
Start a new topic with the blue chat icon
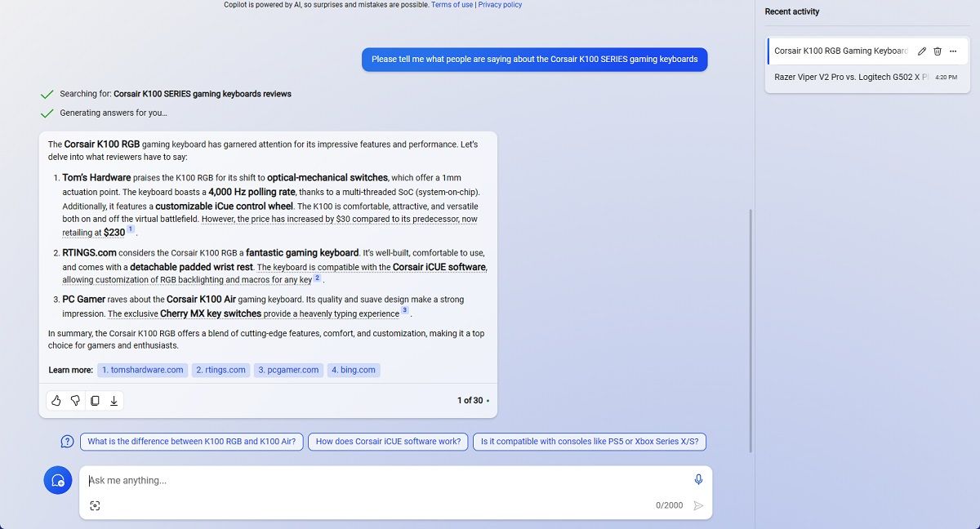pyautogui.click(x=57, y=480)
